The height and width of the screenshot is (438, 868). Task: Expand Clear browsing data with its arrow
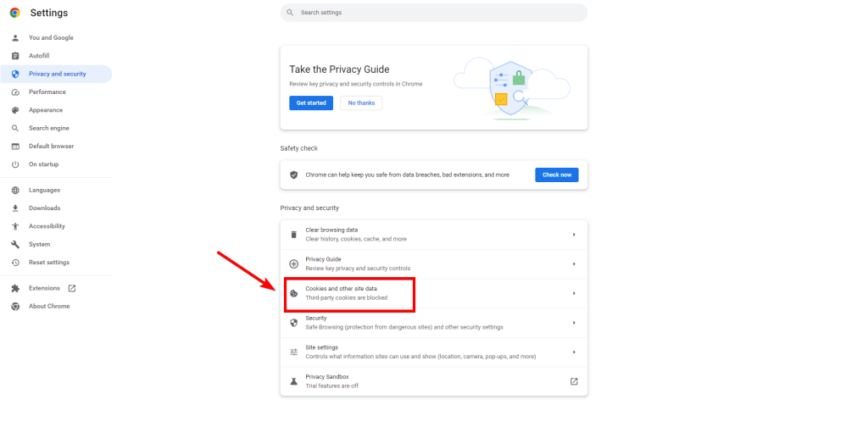coord(574,235)
